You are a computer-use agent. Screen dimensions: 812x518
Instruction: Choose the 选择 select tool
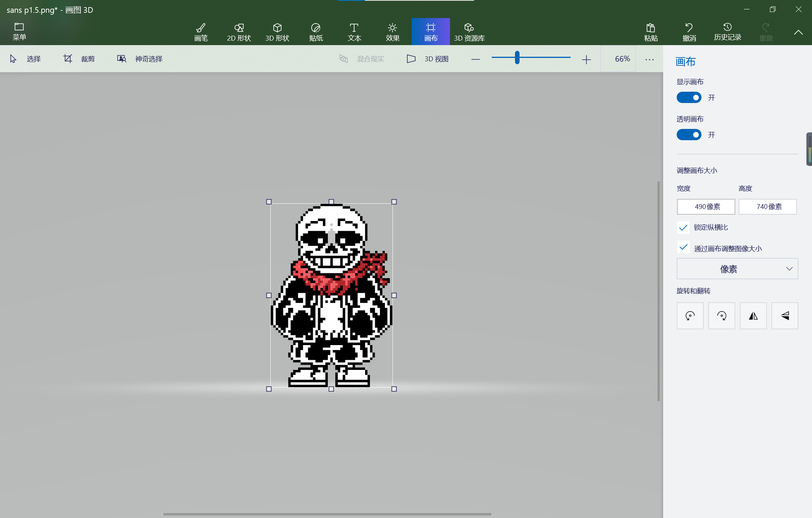coord(25,59)
